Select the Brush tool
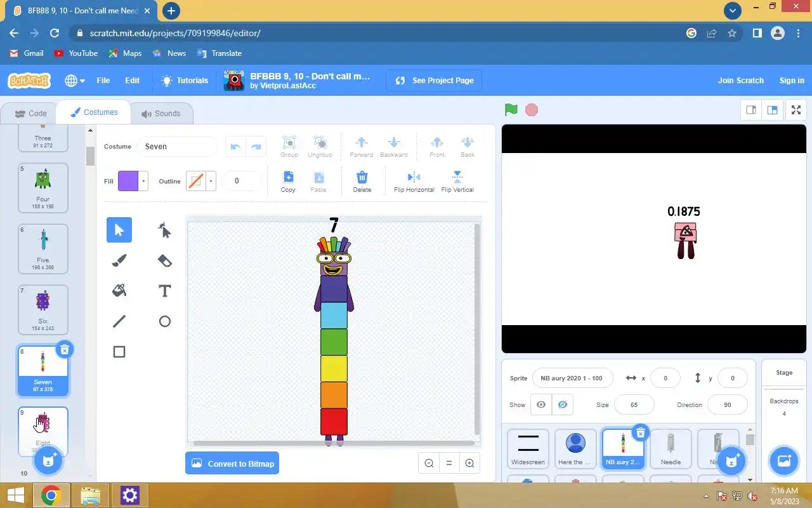Screen dimensions: 812x508 tap(119, 260)
